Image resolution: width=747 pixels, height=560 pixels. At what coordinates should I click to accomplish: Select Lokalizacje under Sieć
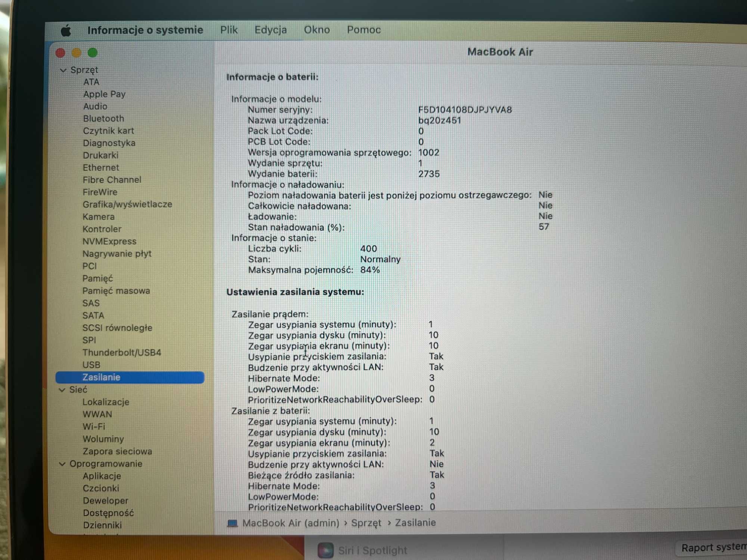point(106,402)
